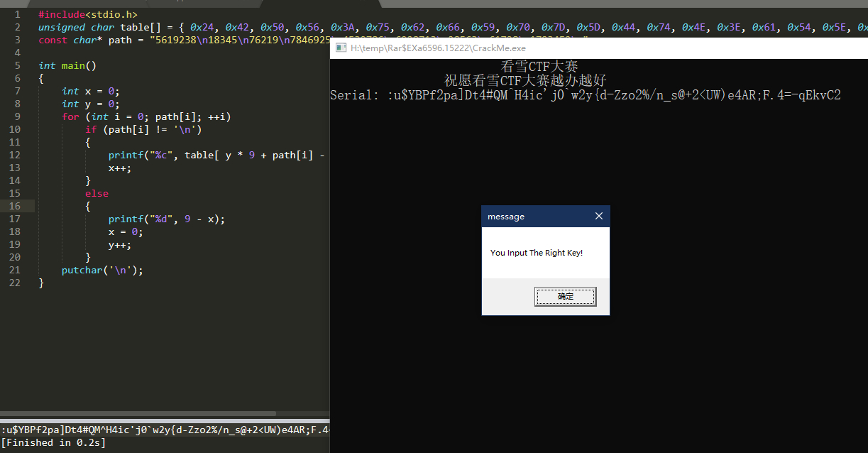Click the "if (path[i] != '\n')" line
The width and height of the screenshot is (868, 453).
click(143, 129)
